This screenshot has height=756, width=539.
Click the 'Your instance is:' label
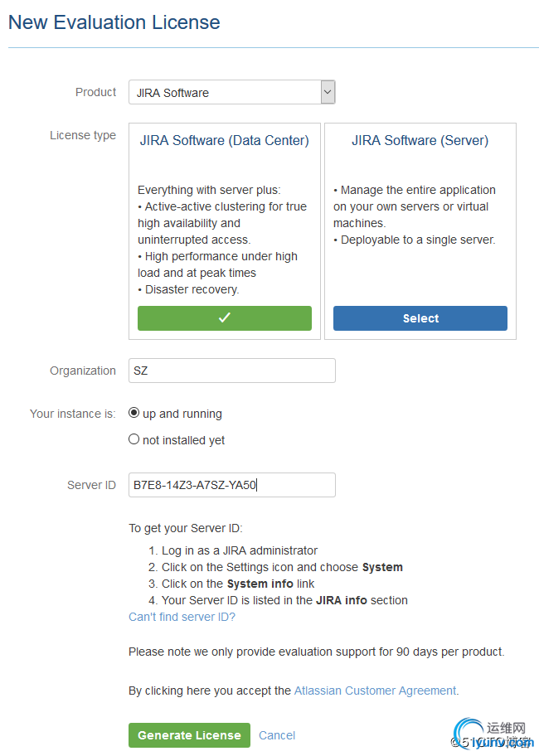point(73,414)
